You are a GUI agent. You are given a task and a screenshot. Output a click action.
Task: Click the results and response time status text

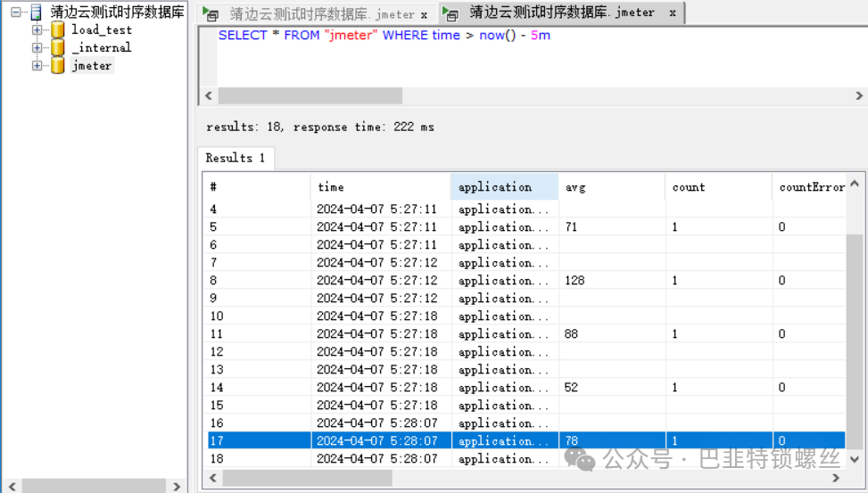tap(320, 127)
